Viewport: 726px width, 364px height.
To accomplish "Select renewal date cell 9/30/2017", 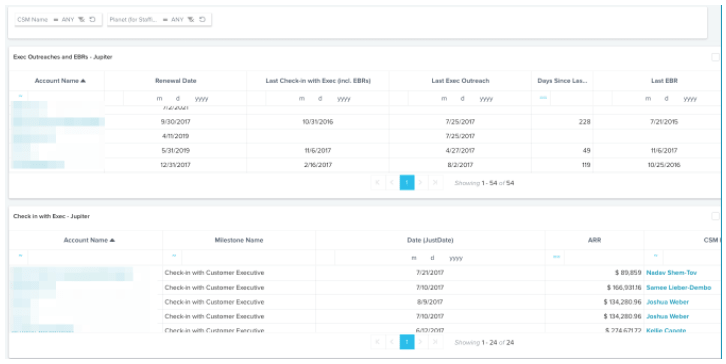I will click(x=175, y=122).
